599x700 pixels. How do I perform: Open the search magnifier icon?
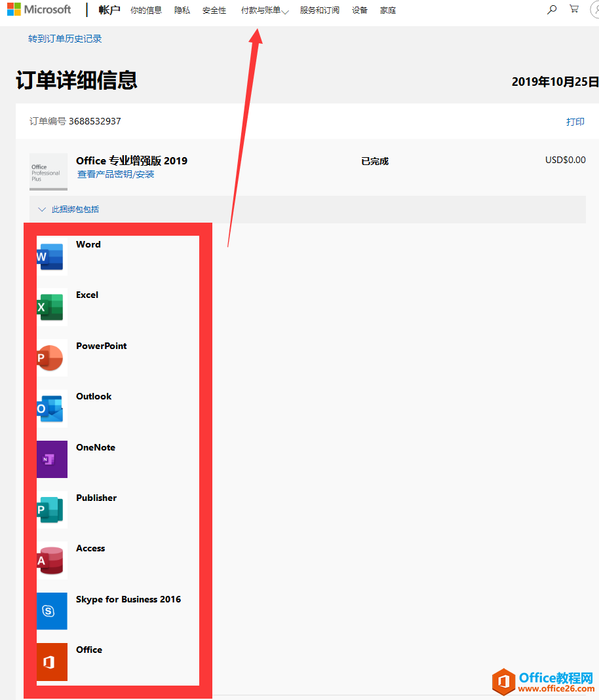(x=552, y=9)
